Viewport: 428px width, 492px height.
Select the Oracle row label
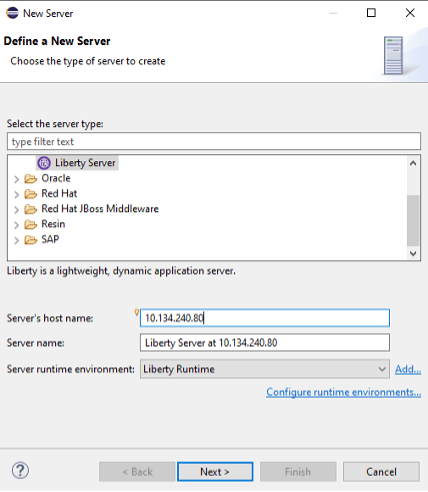56,178
